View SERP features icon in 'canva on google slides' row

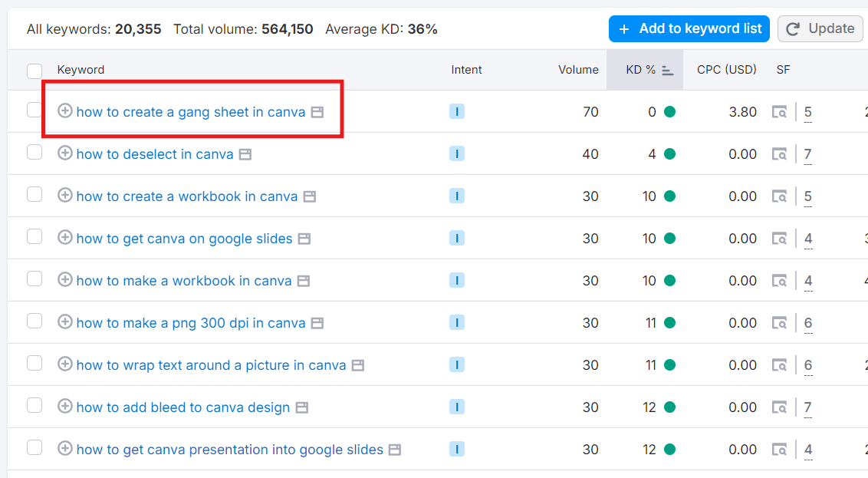tap(779, 239)
